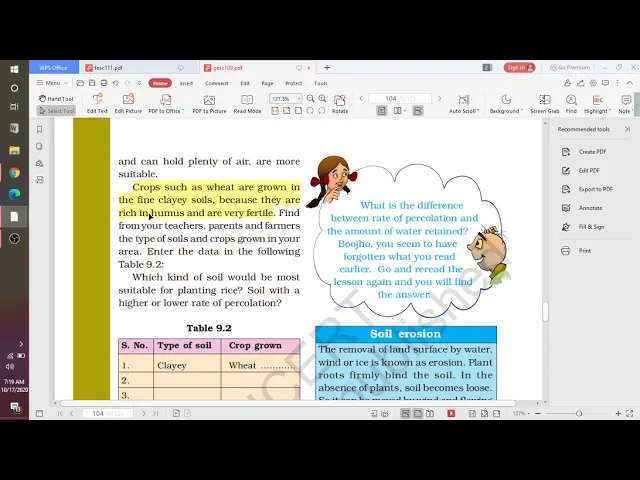Adjust the zoom slider handle in status bar

coord(579,413)
